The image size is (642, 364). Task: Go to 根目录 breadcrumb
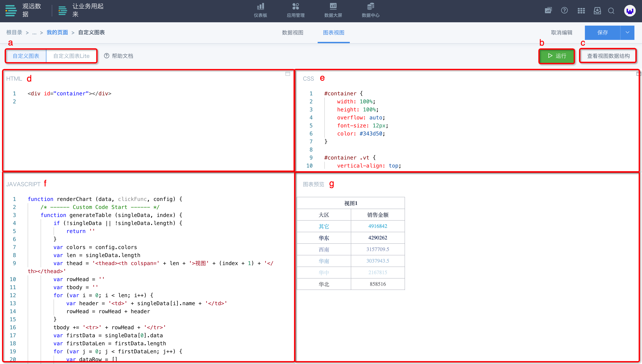[x=14, y=33]
